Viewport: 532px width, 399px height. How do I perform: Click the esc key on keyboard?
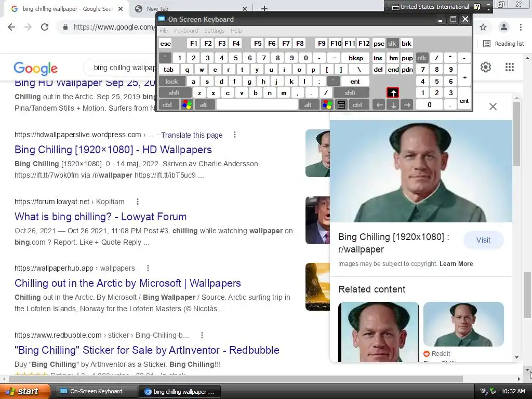[166, 44]
